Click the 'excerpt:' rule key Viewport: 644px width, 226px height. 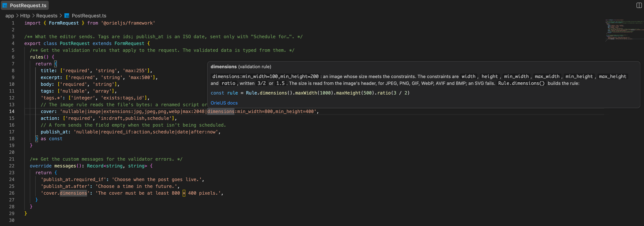pyautogui.click(x=51, y=77)
